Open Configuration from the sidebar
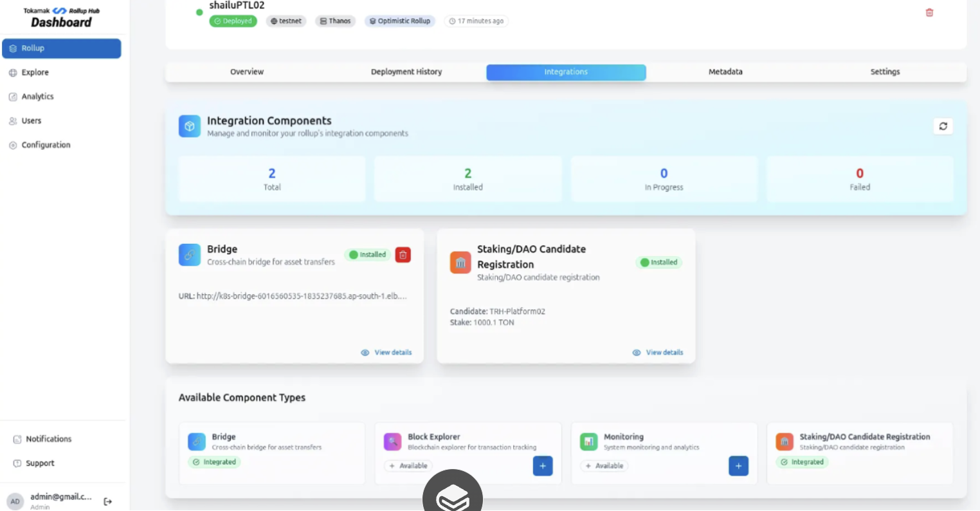This screenshot has height=511, width=980. pyautogui.click(x=46, y=145)
